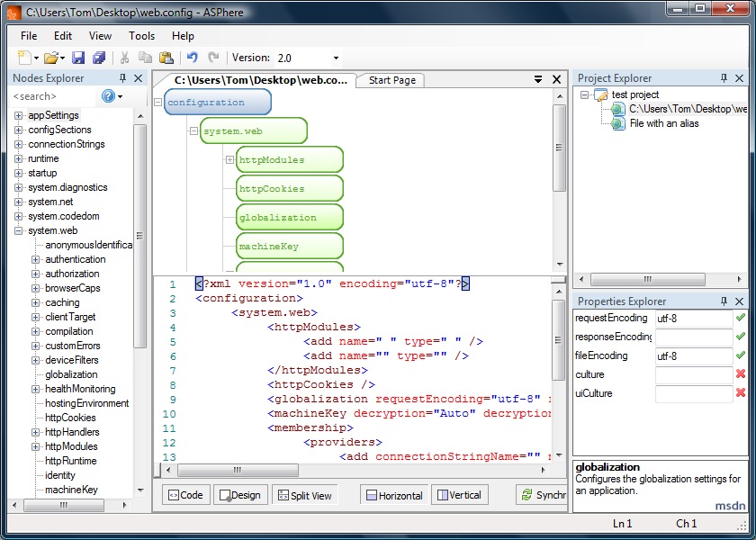Expand the authentication node

36,259
